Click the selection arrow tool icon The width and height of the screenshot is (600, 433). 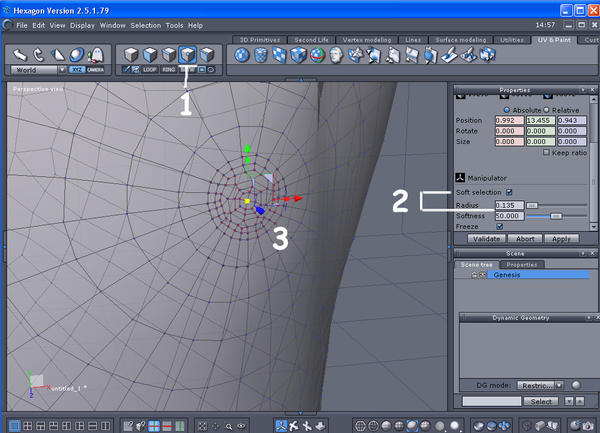18,54
